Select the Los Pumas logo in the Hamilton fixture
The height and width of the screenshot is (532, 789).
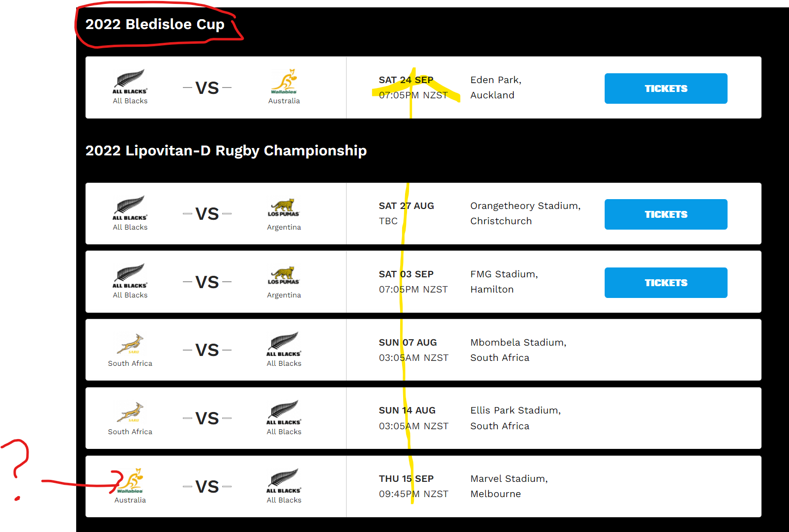[x=284, y=275]
